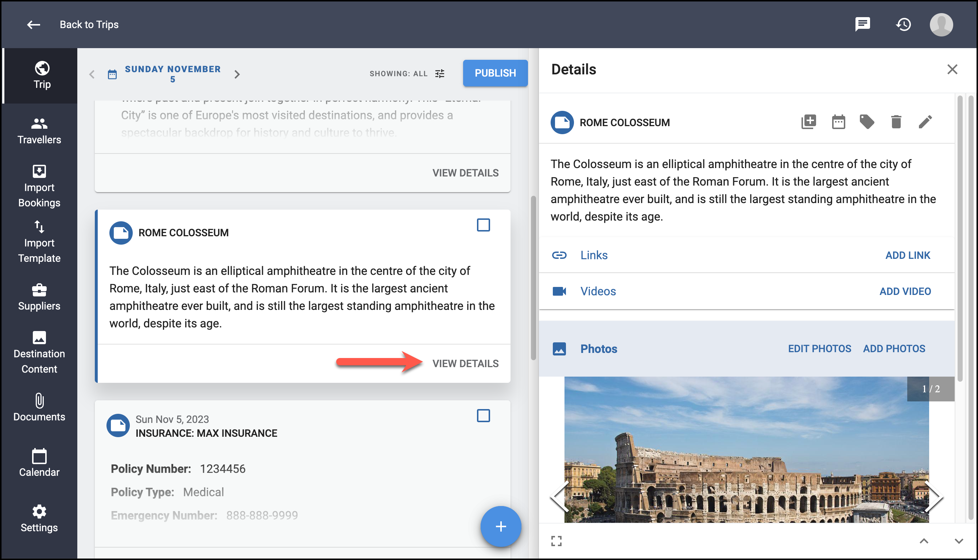
Task: Click the change date icon in Details
Action: coord(838,122)
